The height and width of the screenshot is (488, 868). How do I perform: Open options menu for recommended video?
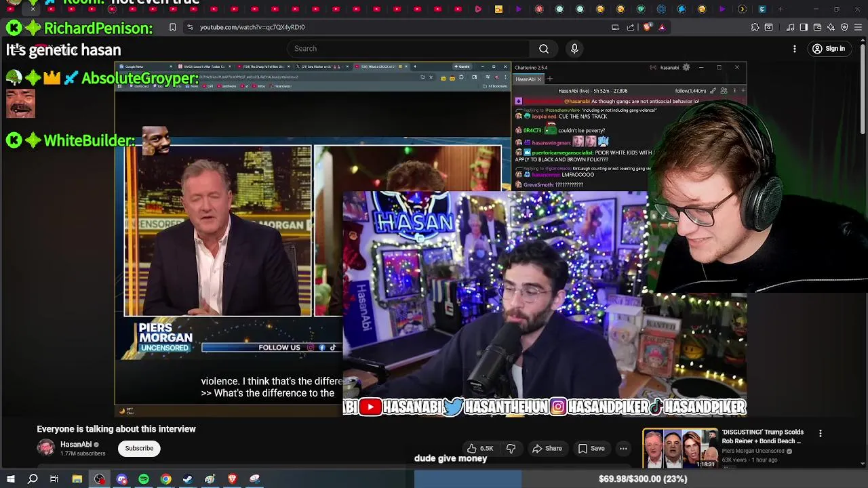(x=820, y=434)
